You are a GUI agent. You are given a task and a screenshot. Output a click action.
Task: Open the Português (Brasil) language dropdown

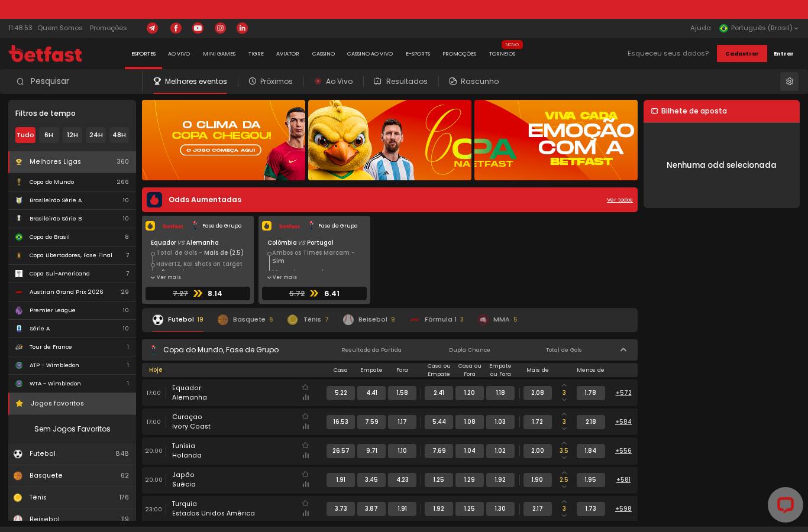point(759,28)
